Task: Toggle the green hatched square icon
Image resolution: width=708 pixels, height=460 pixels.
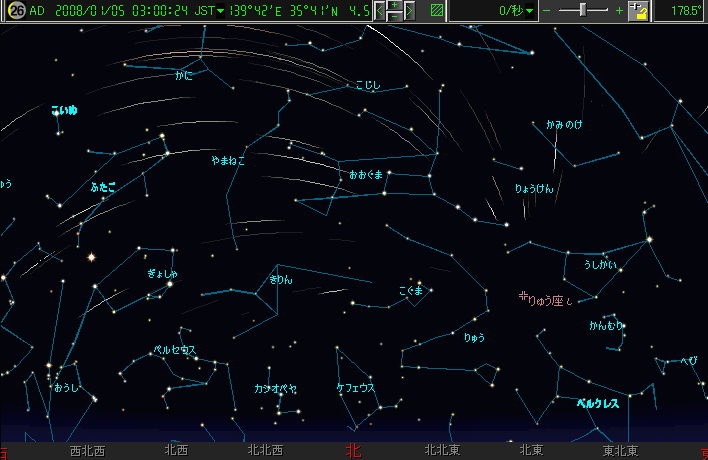Action: (437, 11)
